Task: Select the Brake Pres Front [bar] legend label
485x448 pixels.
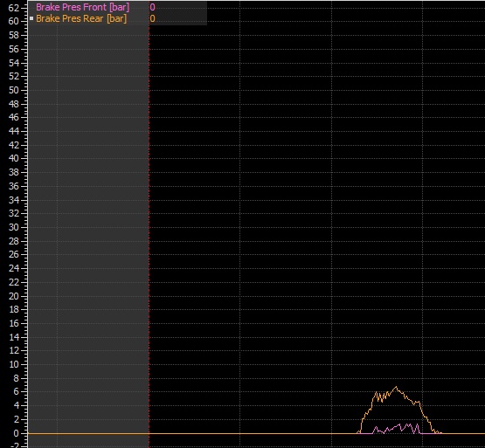Action: (83, 7)
